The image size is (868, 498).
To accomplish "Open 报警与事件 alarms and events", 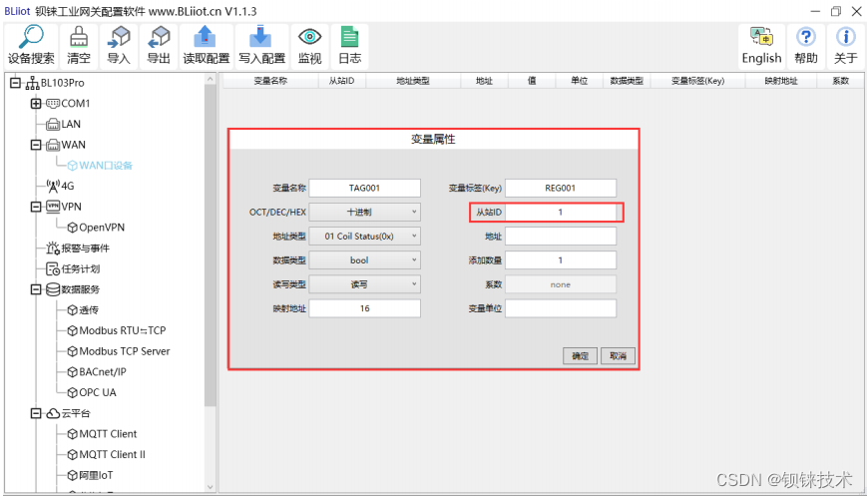I will 85,249.
